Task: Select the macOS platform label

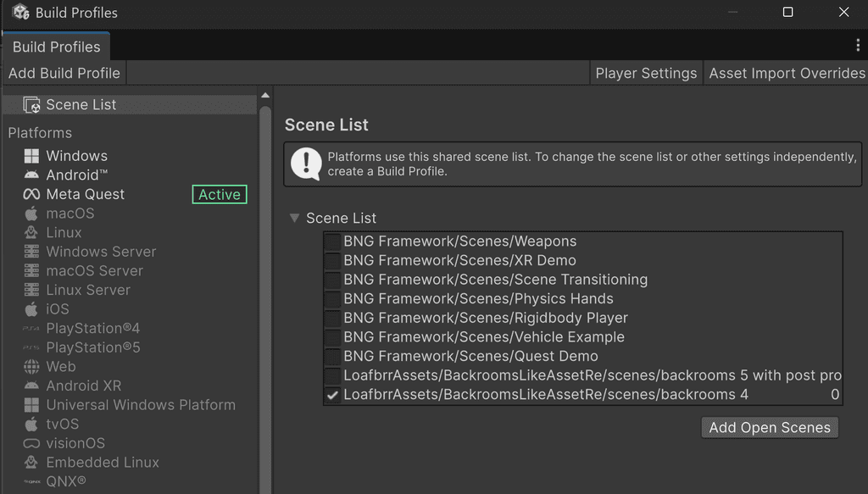Action: 70,213
